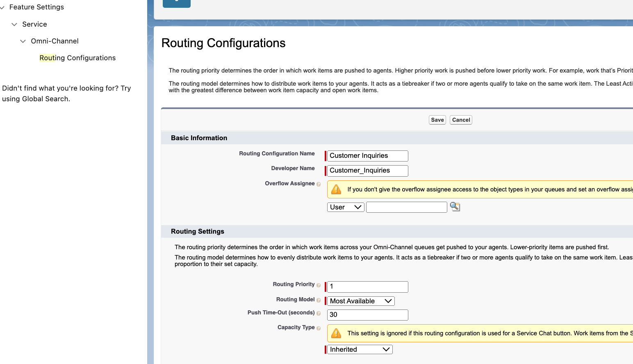Image resolution: width=633 pixels, height=364 pixels.
Task: Save the routing configuration
Action: click(x=437, y=120)
